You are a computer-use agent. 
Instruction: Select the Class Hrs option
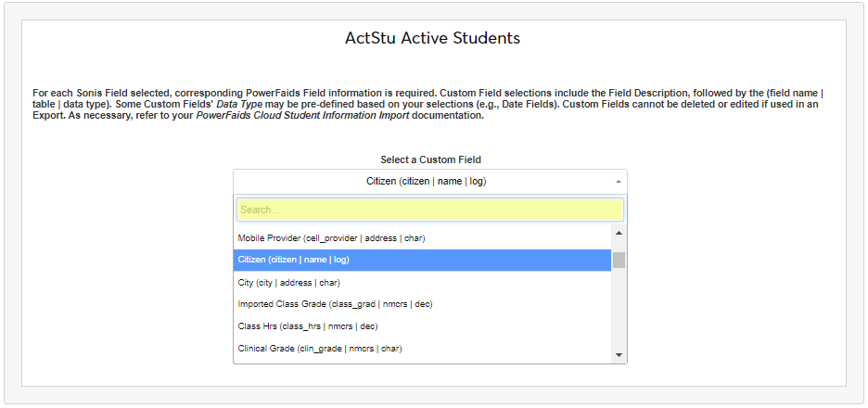click(x=308, y=326)
